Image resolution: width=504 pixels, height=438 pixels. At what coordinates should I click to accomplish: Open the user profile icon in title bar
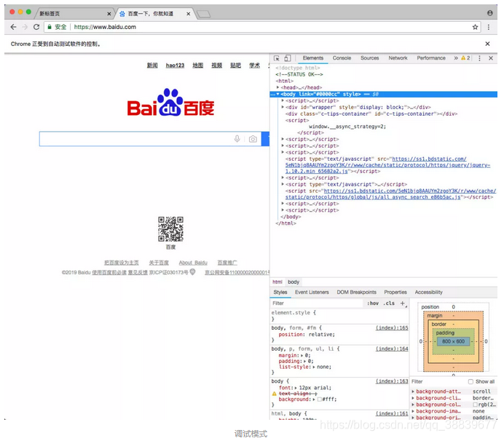point(490,13)
